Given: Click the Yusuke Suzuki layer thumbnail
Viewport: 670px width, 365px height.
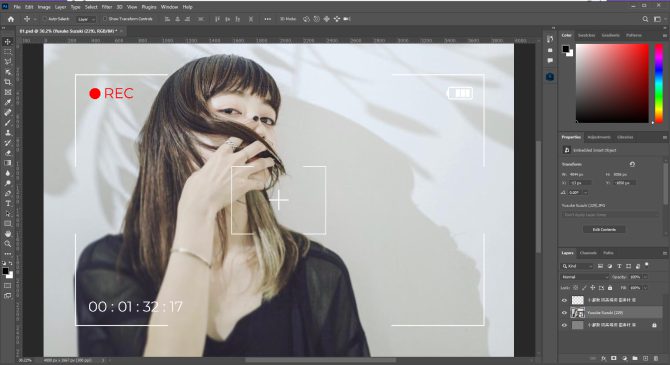Looking at the screenshot, I should pyautogui.click(x=578, y=313).
